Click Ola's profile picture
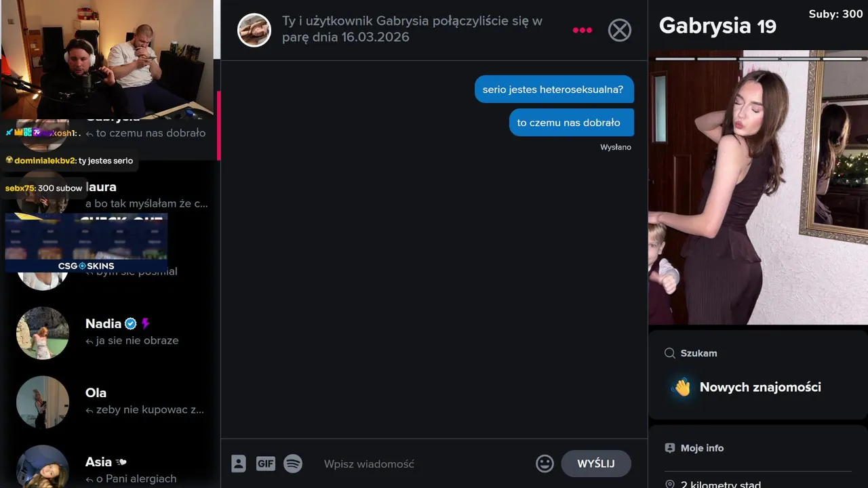Screen dimensions: 868x488 43,402
